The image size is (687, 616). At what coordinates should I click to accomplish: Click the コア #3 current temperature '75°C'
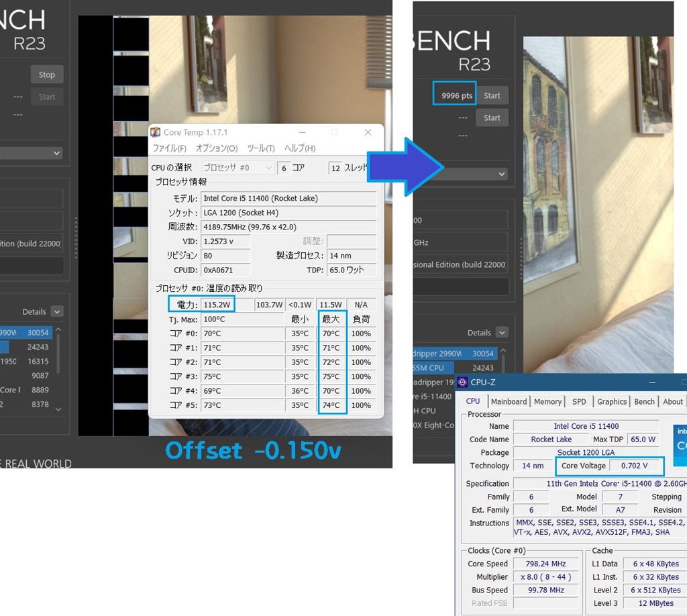[x=242, y=376]
